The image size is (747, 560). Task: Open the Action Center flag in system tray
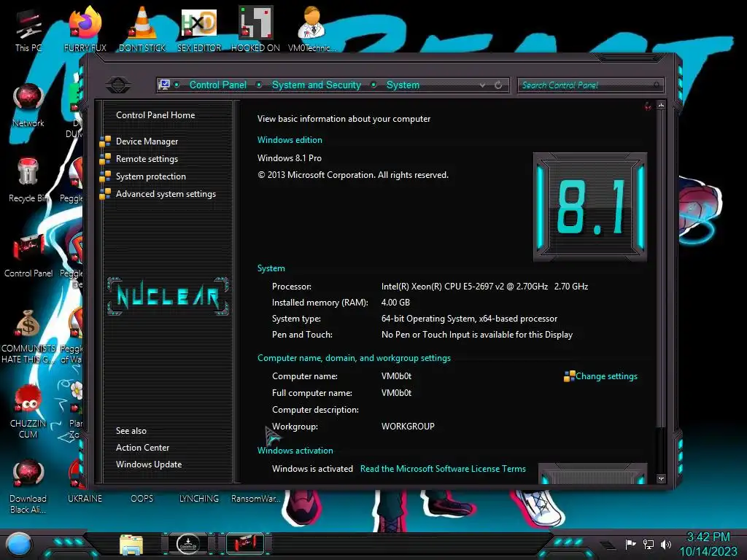630,544
